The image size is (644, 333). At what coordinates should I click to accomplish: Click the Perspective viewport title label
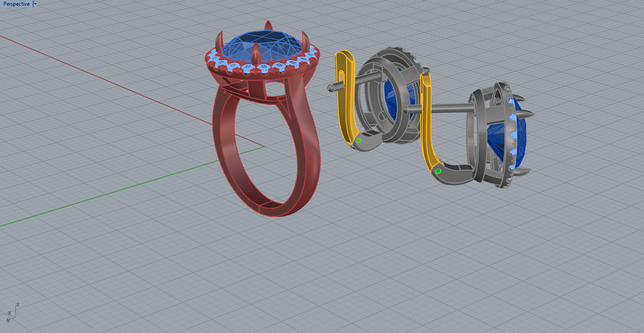[16, 4]
